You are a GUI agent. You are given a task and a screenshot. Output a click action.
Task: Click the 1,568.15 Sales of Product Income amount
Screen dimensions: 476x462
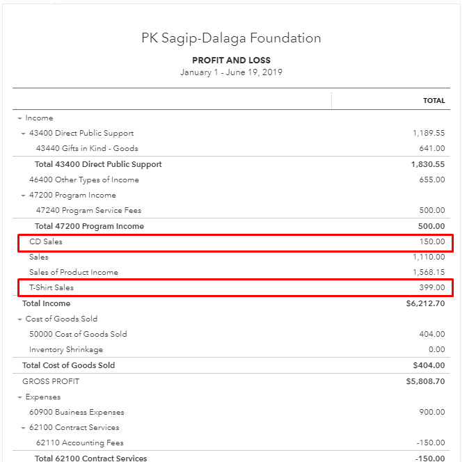(428, 272)
